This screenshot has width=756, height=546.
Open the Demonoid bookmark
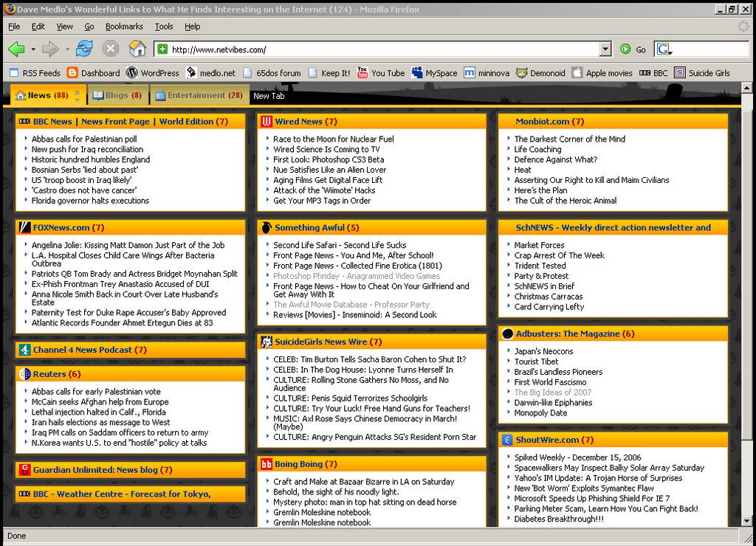pyautogui.click(x=540, y=73)
